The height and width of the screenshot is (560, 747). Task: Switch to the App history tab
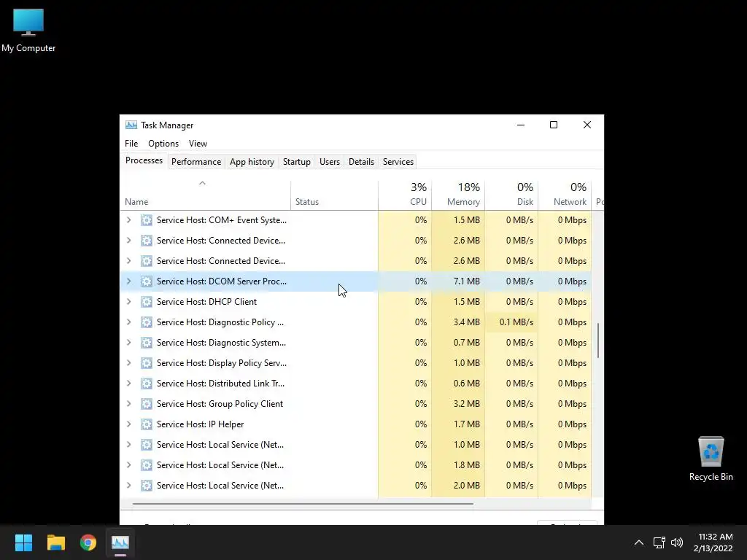[252, 162]
